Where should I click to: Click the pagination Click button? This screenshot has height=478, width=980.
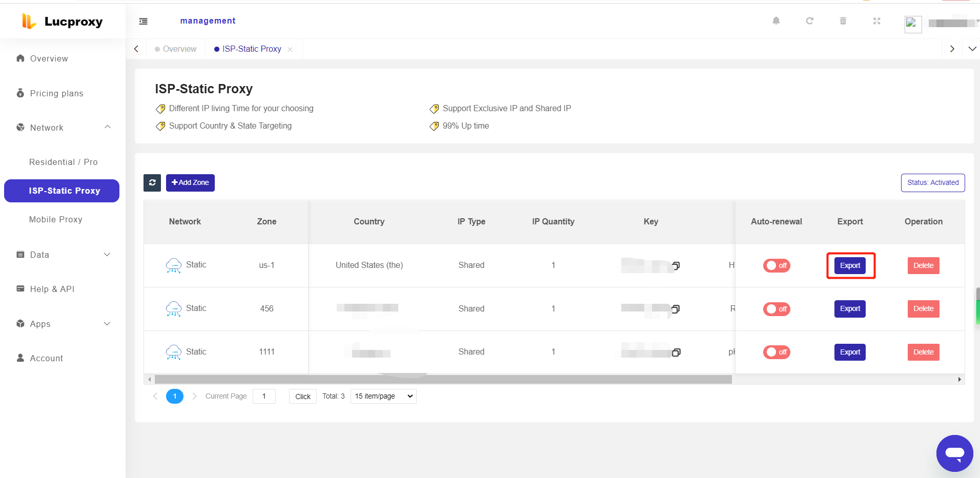pyautogui.click(x=303, y=397)
